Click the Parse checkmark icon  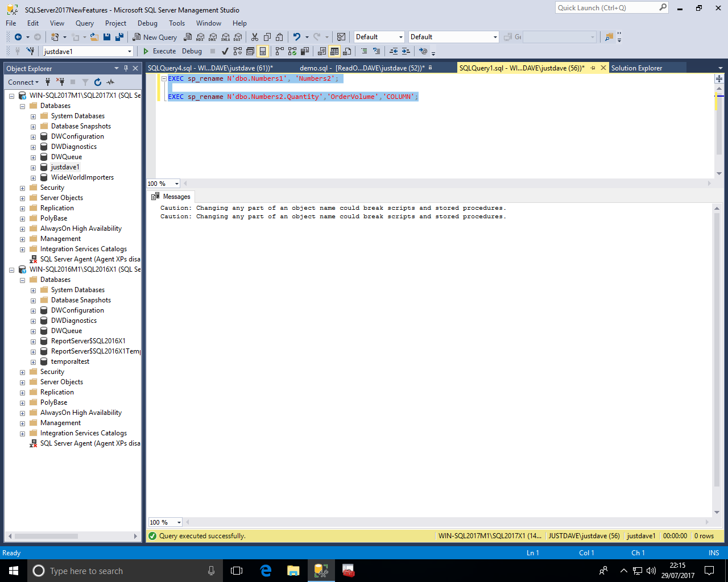[225, 51]
